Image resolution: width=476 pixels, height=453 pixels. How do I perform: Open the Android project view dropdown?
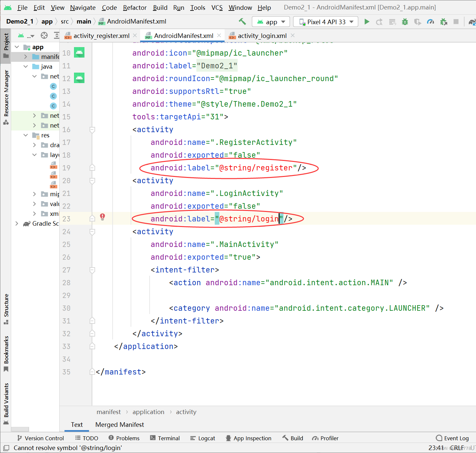26,36
